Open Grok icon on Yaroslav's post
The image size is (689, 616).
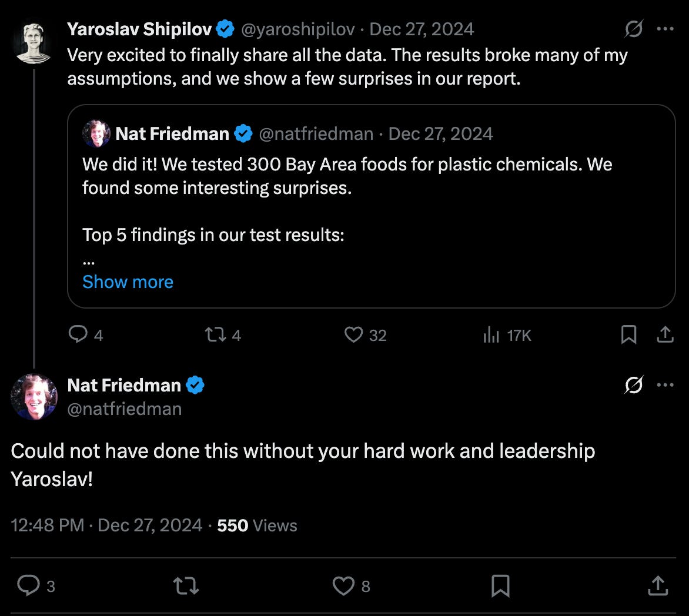point(634,29)
